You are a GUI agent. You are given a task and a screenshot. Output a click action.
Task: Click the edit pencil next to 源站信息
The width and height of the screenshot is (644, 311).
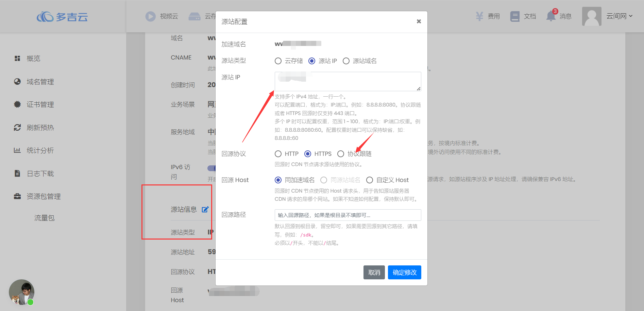(205, 209)
